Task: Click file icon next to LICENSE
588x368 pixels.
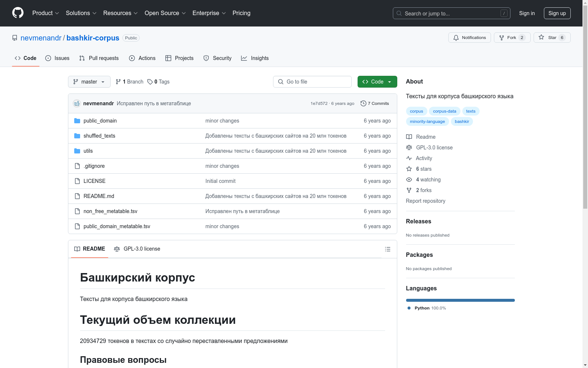Action: click(77, 181)
